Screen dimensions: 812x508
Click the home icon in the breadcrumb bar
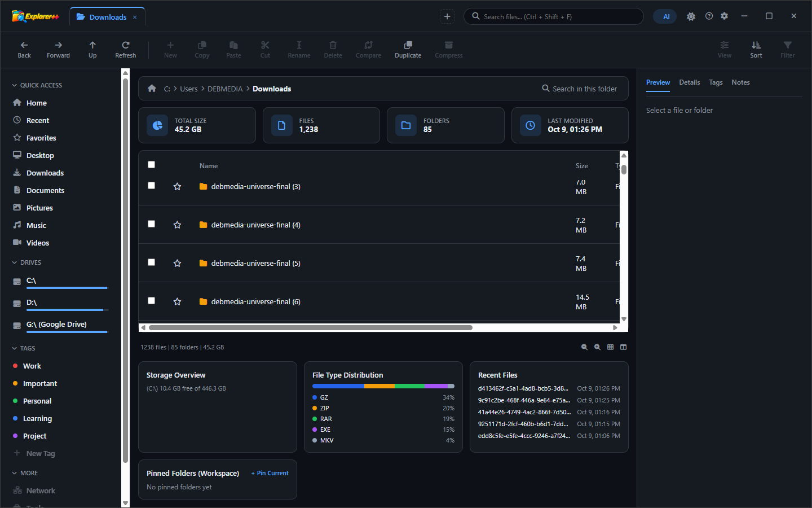(152, 89)
